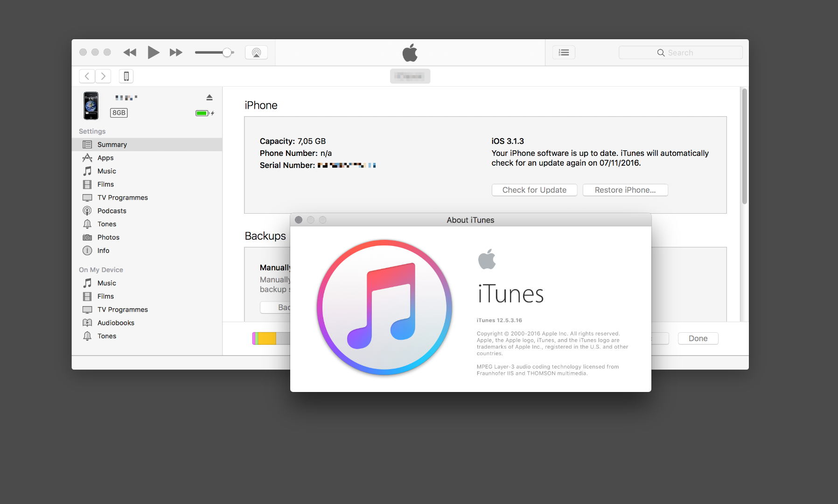The image size is (838, 504).
Task: Click the iTunes 12.5.3.16 version text
Action: (x=499, y=320)
